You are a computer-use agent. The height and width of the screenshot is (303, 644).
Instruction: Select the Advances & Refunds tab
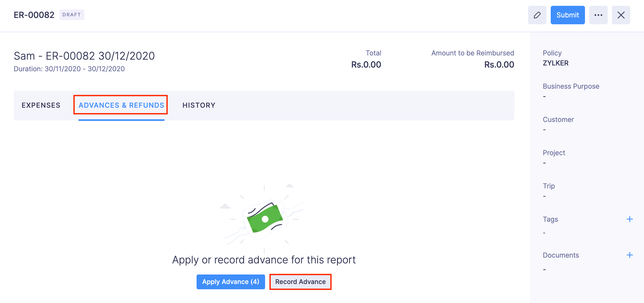pos(121,105)
